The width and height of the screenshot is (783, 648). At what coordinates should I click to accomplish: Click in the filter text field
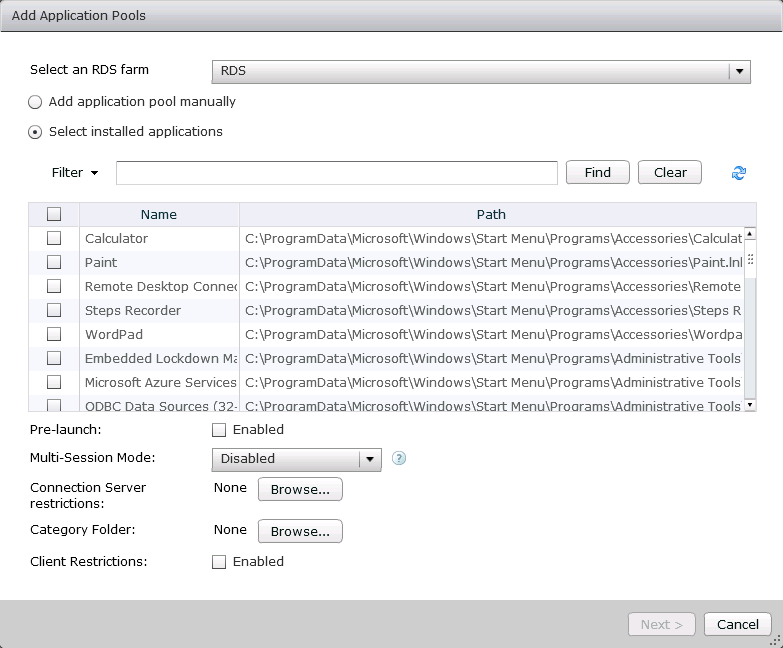(x=336, y=173)
